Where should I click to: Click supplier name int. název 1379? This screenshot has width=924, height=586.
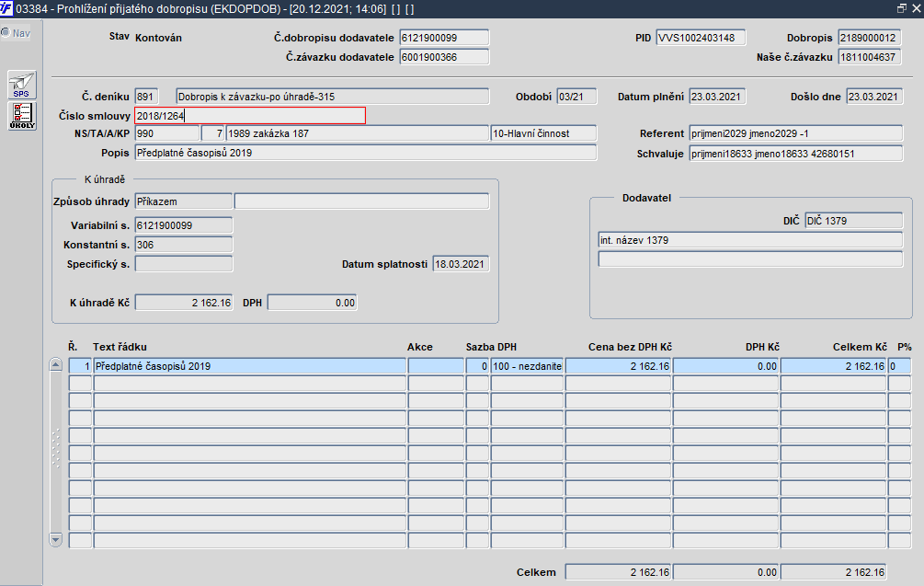point(750,240)
